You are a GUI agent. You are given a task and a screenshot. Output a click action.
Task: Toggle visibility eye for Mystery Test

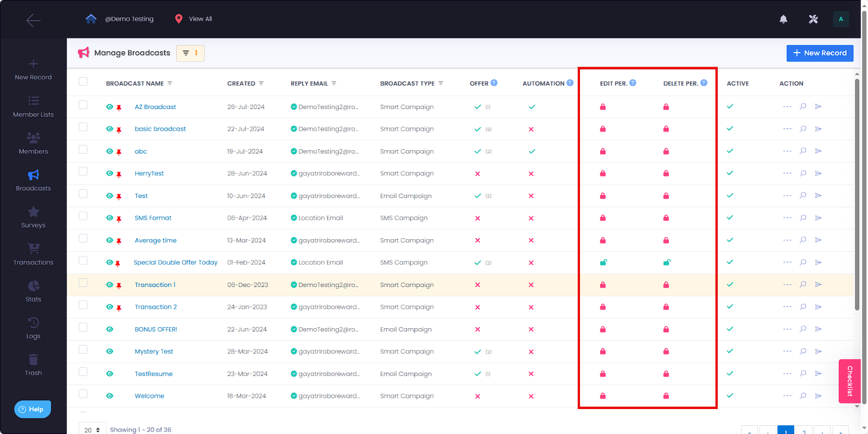[x=110, y=352]
